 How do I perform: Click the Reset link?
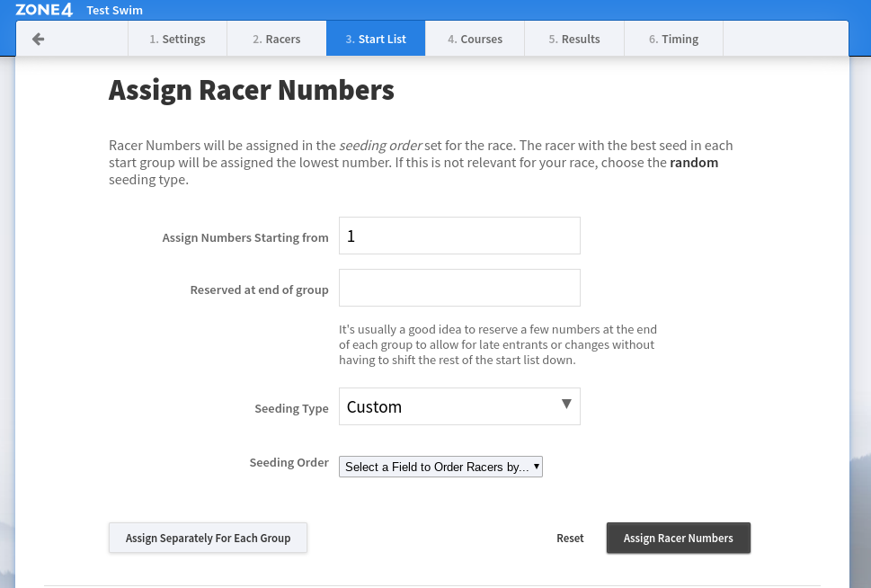pos(570,538)
